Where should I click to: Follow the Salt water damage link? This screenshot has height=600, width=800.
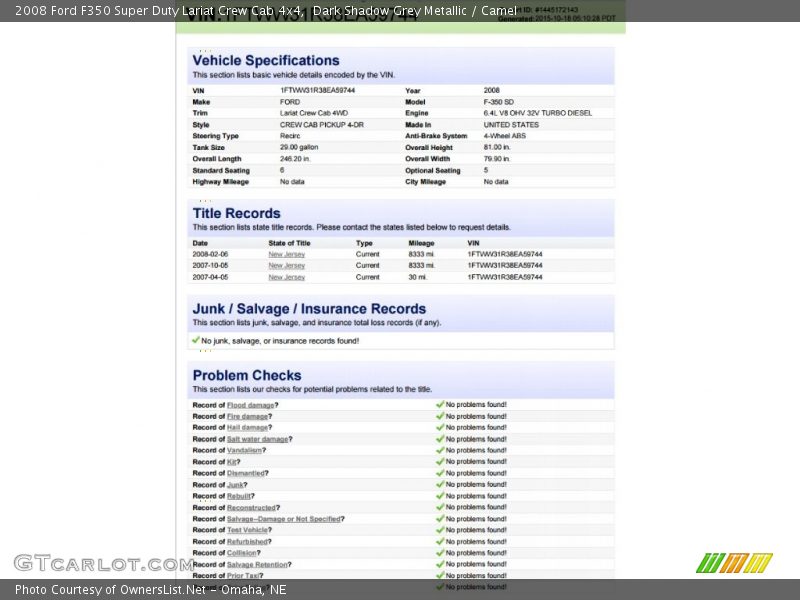258,439
